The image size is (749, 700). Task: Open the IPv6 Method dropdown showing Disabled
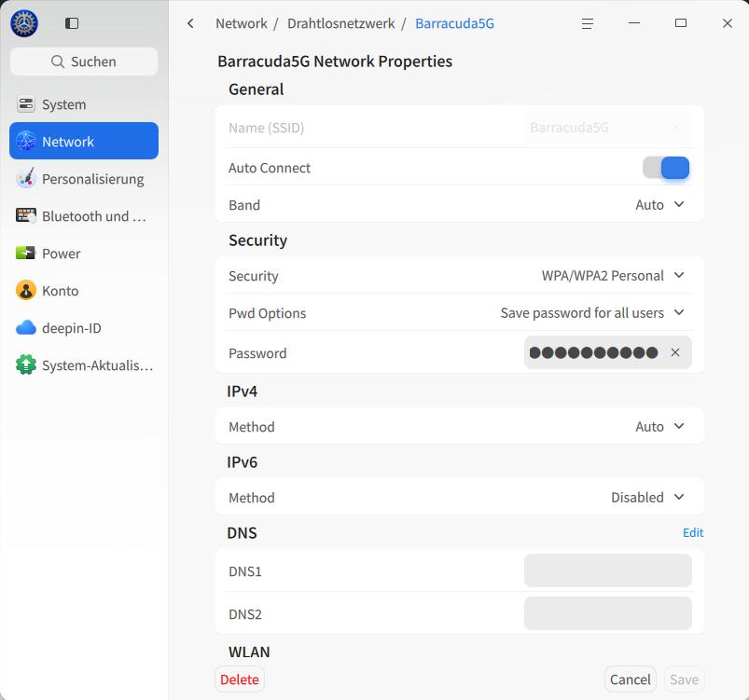[x=647, y=497]
